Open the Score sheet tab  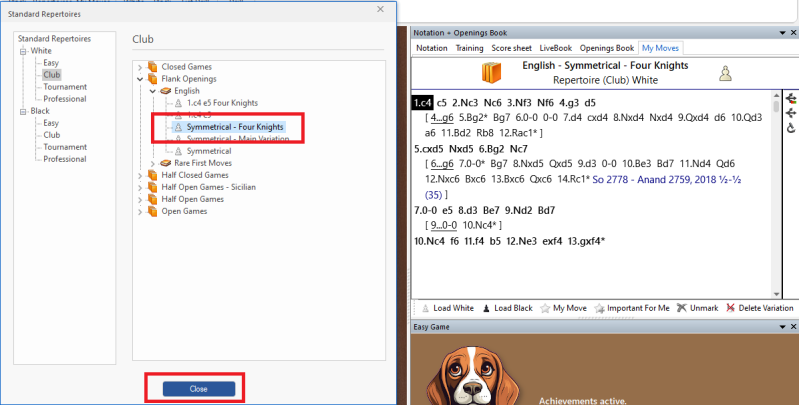click(511, 48)
